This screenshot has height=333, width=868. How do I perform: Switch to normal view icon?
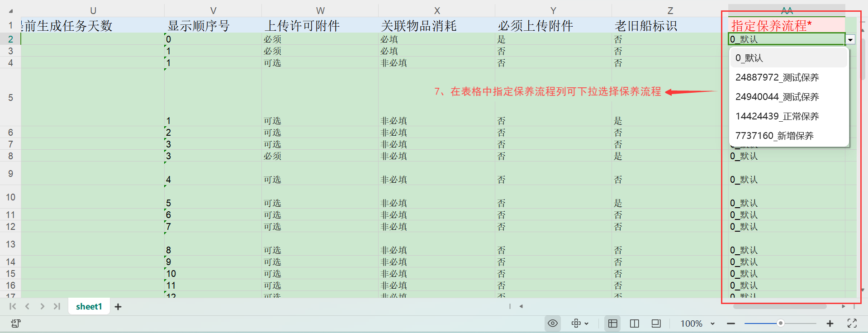coord(613,323)
